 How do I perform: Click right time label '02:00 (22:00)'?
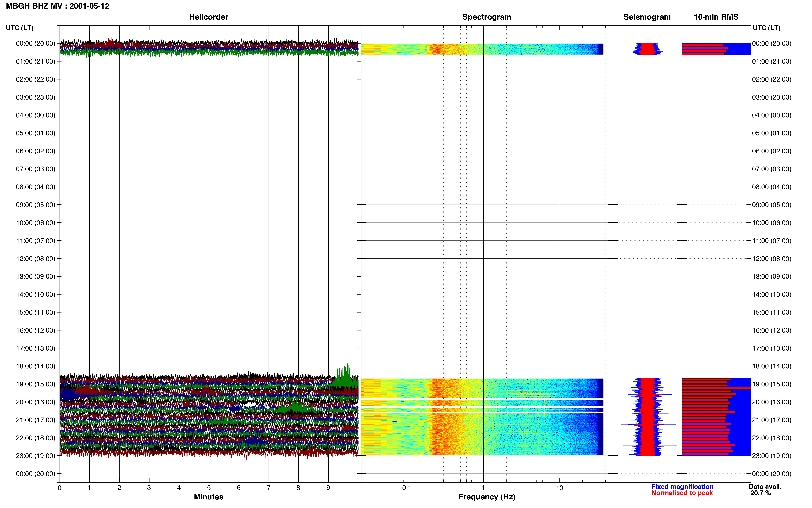pyautogui.click(x=772, y=79)
